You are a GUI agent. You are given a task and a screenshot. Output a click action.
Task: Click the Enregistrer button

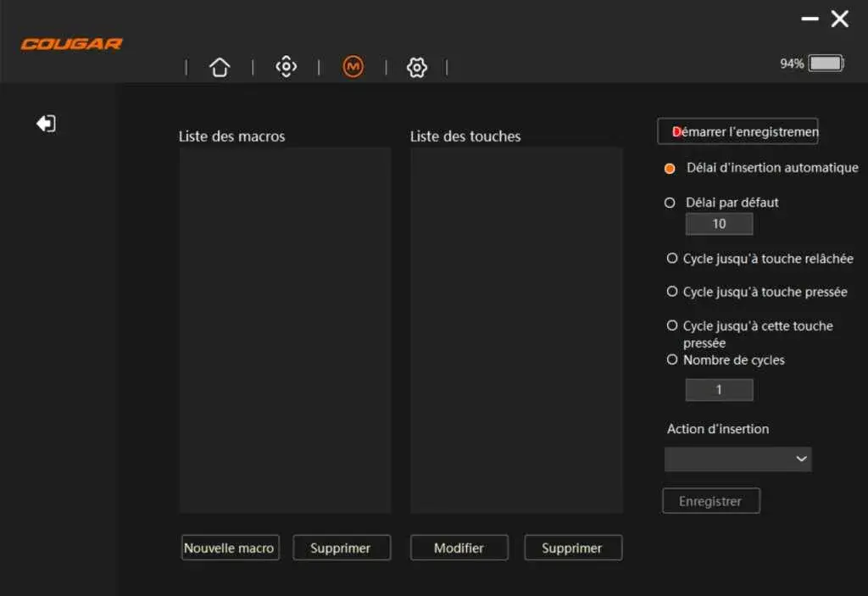710,501
